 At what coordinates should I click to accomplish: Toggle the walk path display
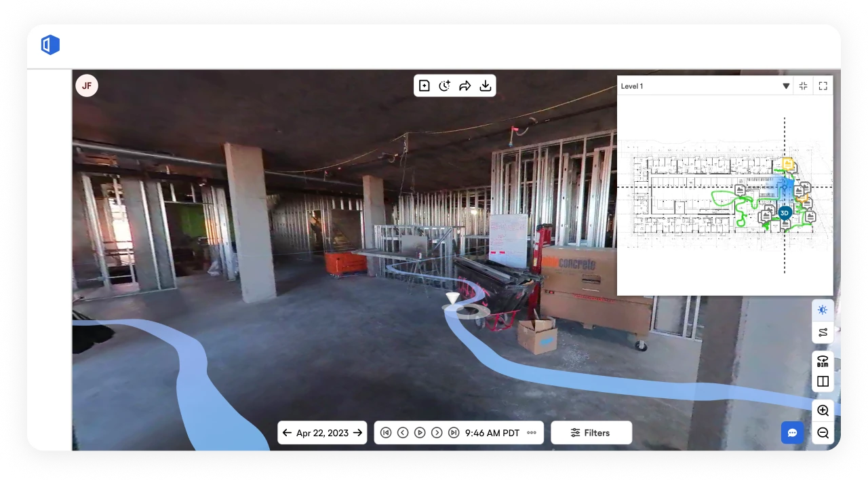(823, 332)
